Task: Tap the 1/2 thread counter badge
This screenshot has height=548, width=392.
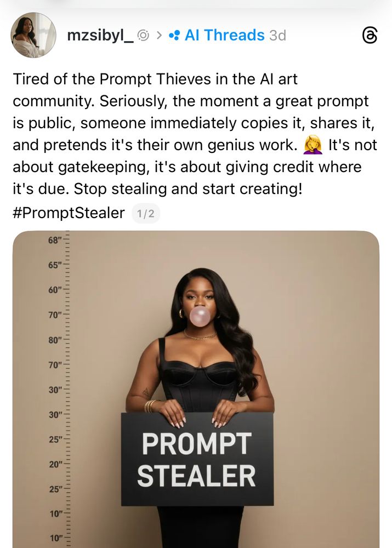Action: [146, 214]
